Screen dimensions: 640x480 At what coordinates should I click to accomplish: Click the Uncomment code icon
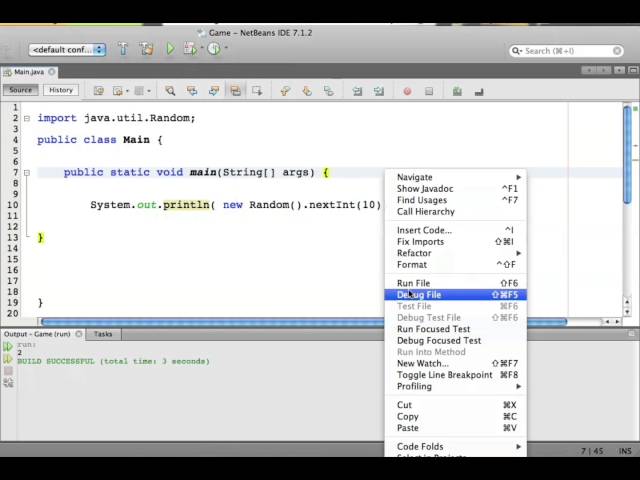[x=479, y=92]
